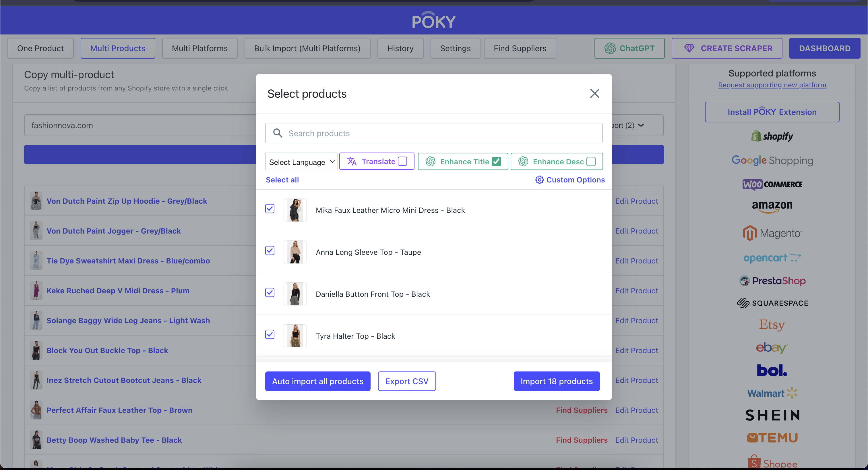Viewport: 868px width, 470px height.
Task: Switch to Multi Products tab
Action: tap(118, 48)
